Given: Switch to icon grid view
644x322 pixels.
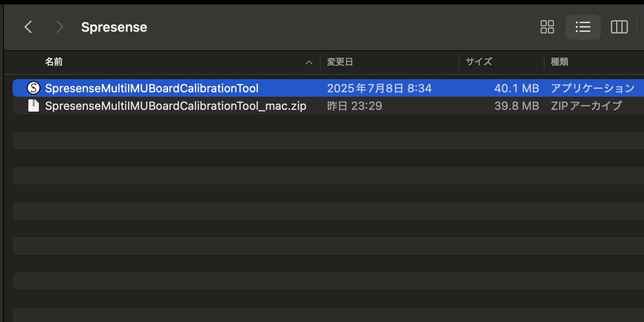Looking at the screenshot, I should click(547, 27).
